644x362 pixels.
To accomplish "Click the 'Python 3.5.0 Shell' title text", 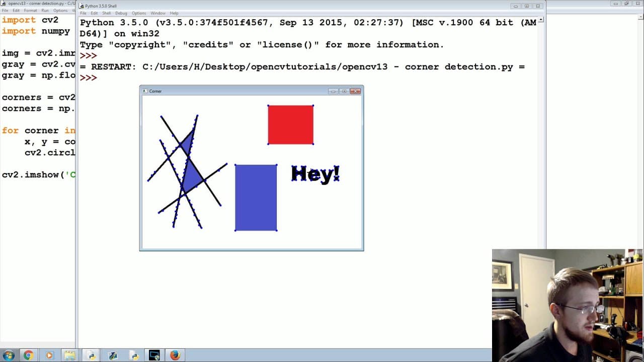I will (x=101, y=6).
